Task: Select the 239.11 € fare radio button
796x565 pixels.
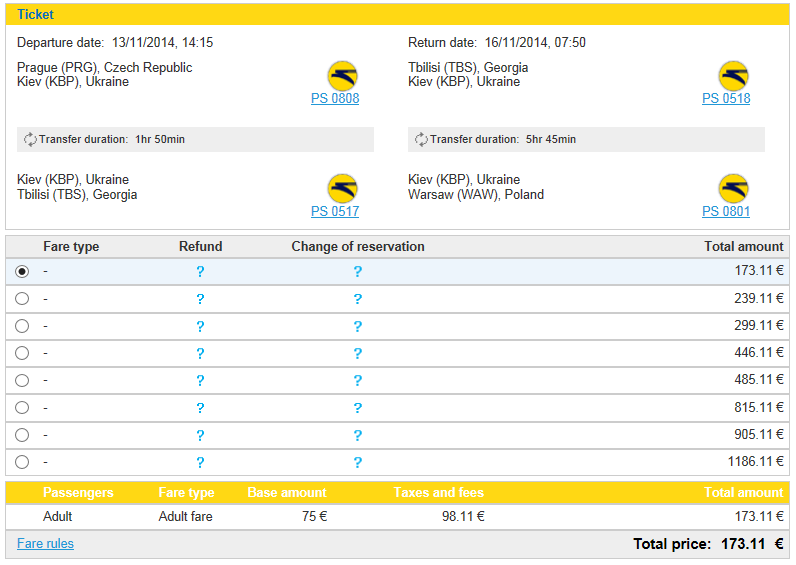Action: pos(22,298)
